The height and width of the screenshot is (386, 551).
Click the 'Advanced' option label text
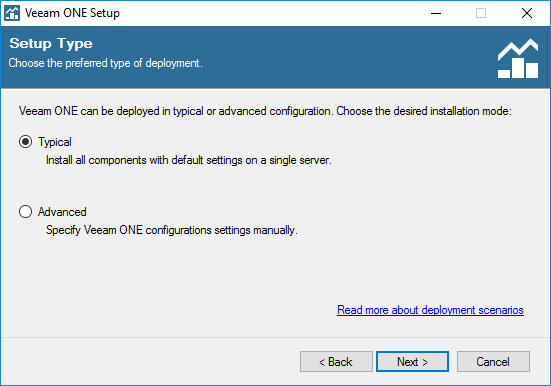(x=62, y=212)
